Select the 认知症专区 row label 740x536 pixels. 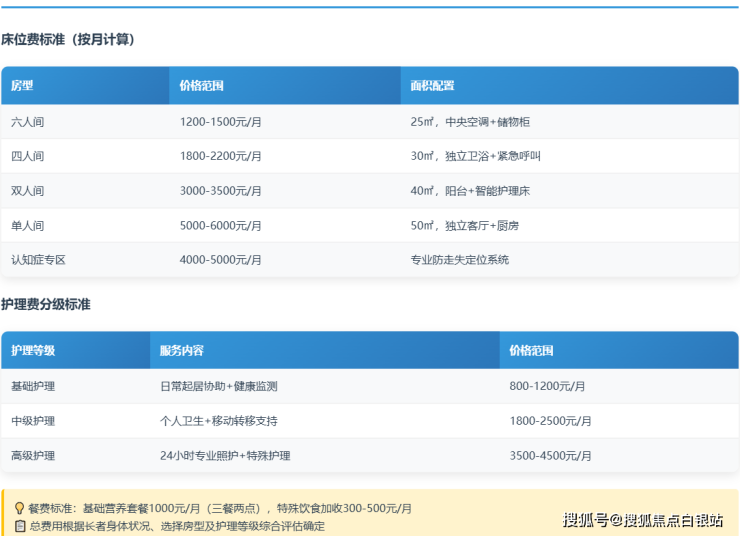(x=38, y=260)
